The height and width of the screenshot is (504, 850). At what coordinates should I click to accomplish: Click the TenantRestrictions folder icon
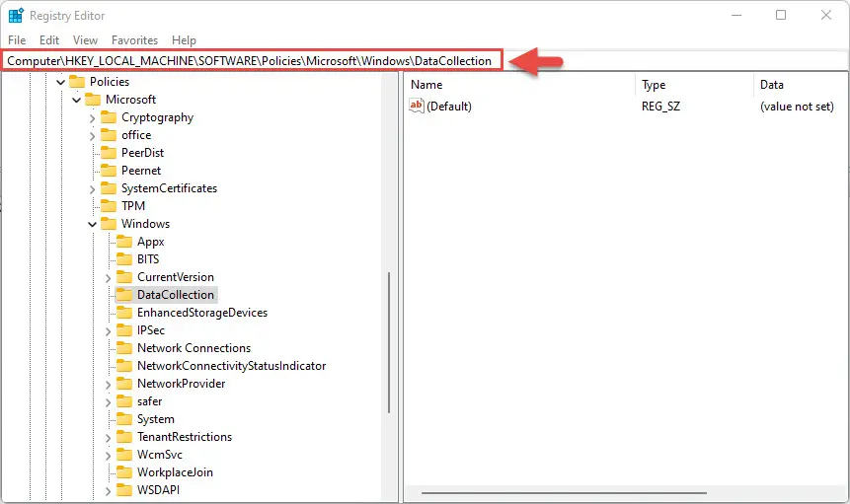coord(124,437)
